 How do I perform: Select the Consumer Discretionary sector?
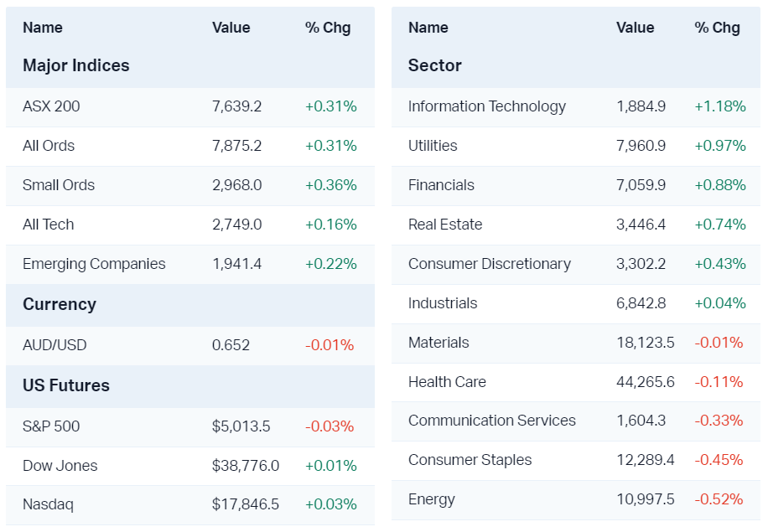489,264
